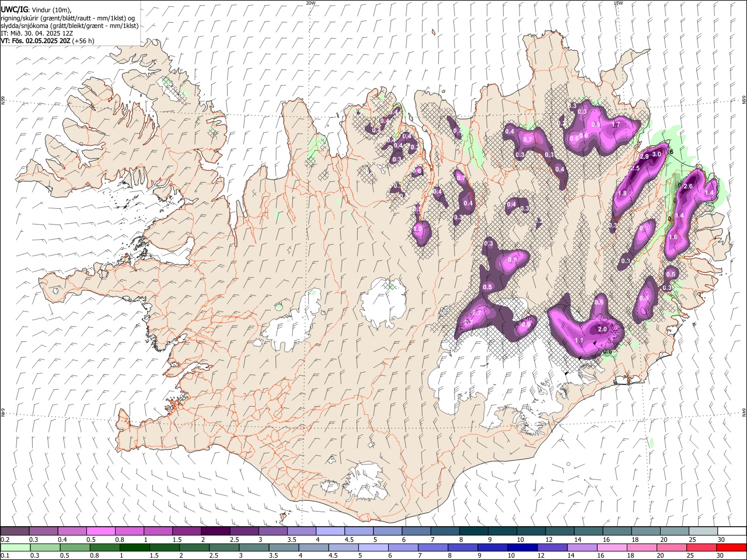Viewport: 747px width, 560px height.
Task: Click the 2.9 precipitation value on the map
Action: [x=644, y=157]
